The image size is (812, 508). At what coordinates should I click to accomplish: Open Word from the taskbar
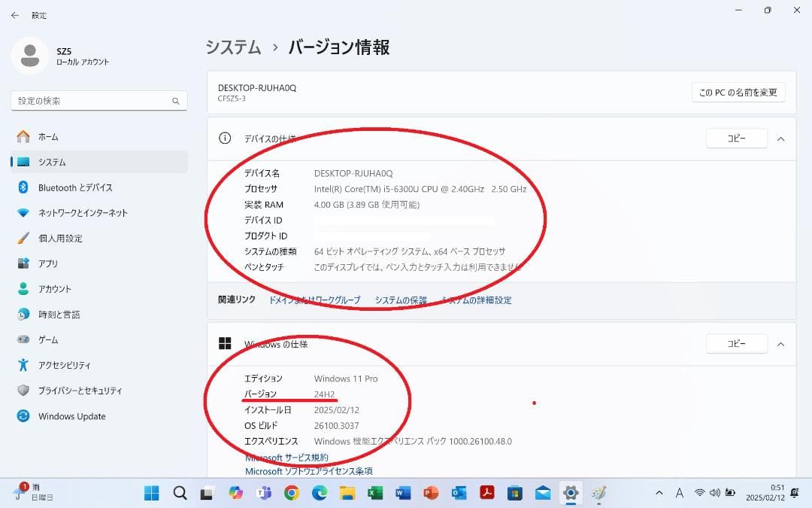click(x=401, y=493)
